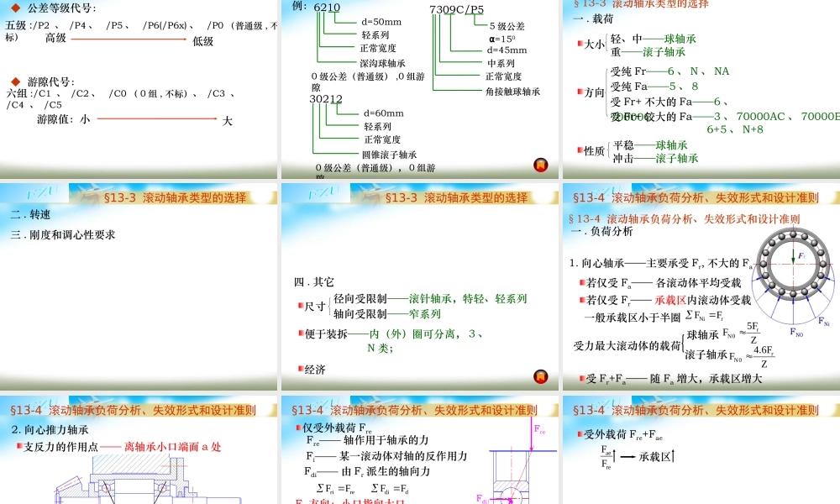Image resolution: width=840 pixels, height=504 pixels.
Task: Expand the brace listing 受纯Fr options
Action: point(606,92)
